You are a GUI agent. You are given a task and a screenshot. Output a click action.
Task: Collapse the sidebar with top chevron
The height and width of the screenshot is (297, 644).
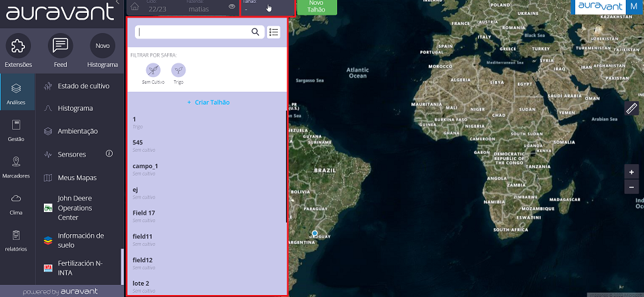coord(117,2)
